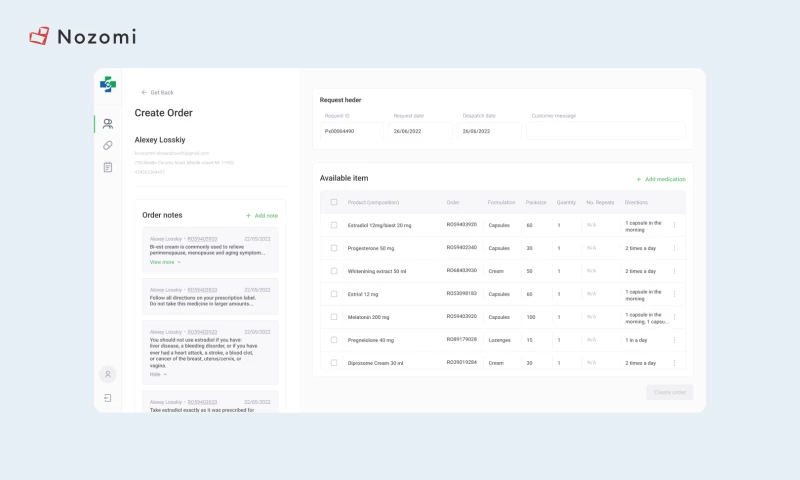Screen dimensions: 800x480
Task: Click the Despatch date field
Action: point(489,131)
